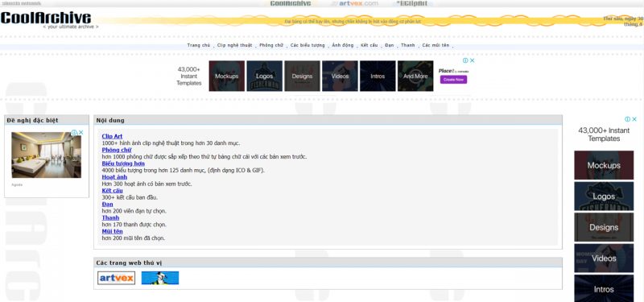Open Đạn in navigation menu
The image size is (644, 302).
click(x=389, y=45)
